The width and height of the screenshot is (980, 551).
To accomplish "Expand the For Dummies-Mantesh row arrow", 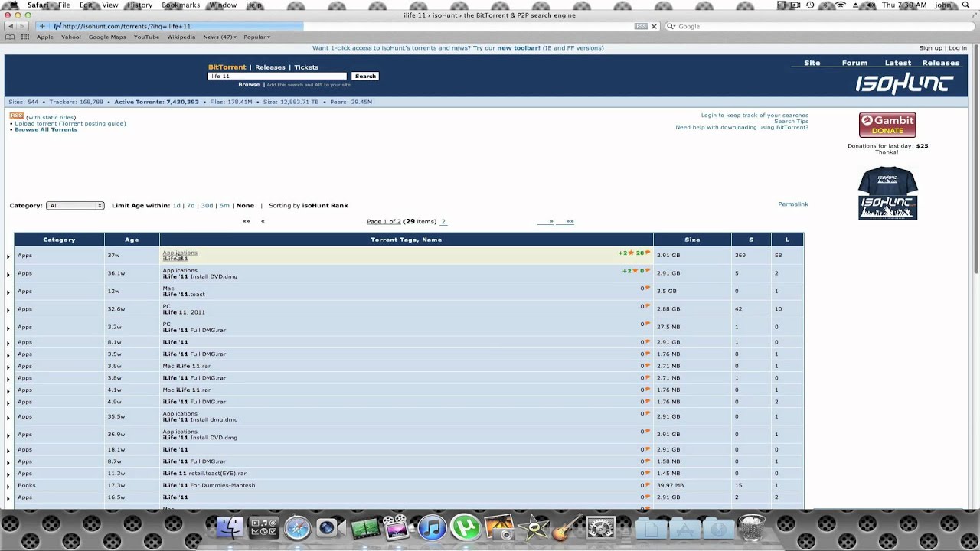I will tap(8, 486).
